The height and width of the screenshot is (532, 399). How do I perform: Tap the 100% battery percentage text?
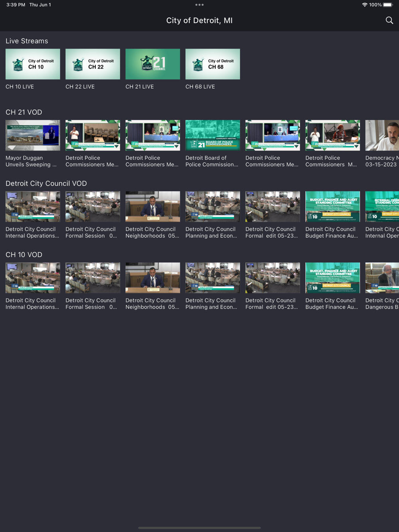coord(375,5)
